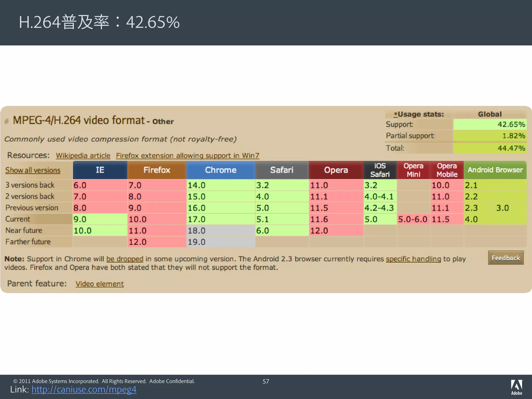The image size is (532, 399).
Task: Click IE 10.0 near future cell
Action: click(100, 230)
